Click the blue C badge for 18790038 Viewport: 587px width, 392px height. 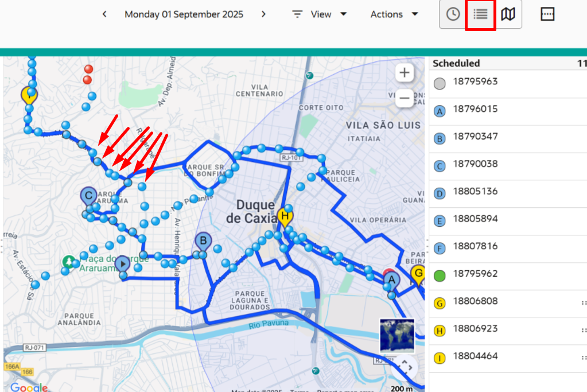coord(440,166)
